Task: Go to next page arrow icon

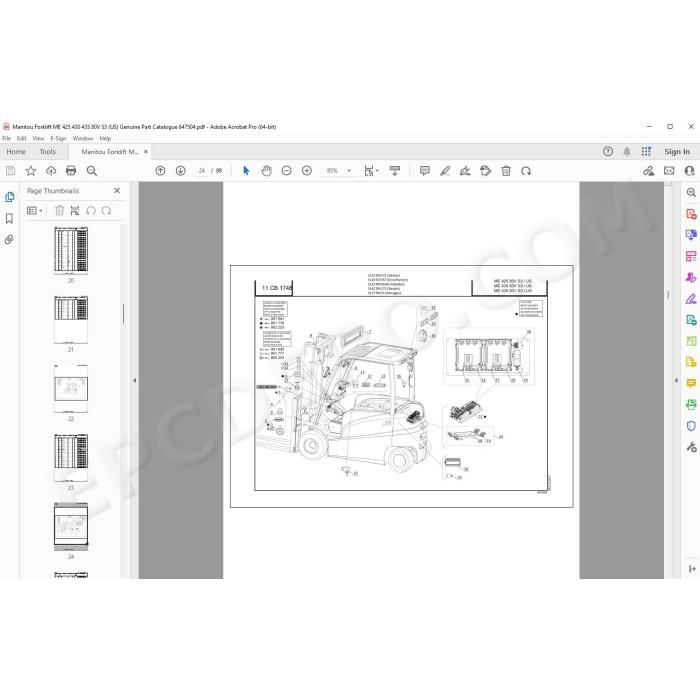Action: point(180,171)
